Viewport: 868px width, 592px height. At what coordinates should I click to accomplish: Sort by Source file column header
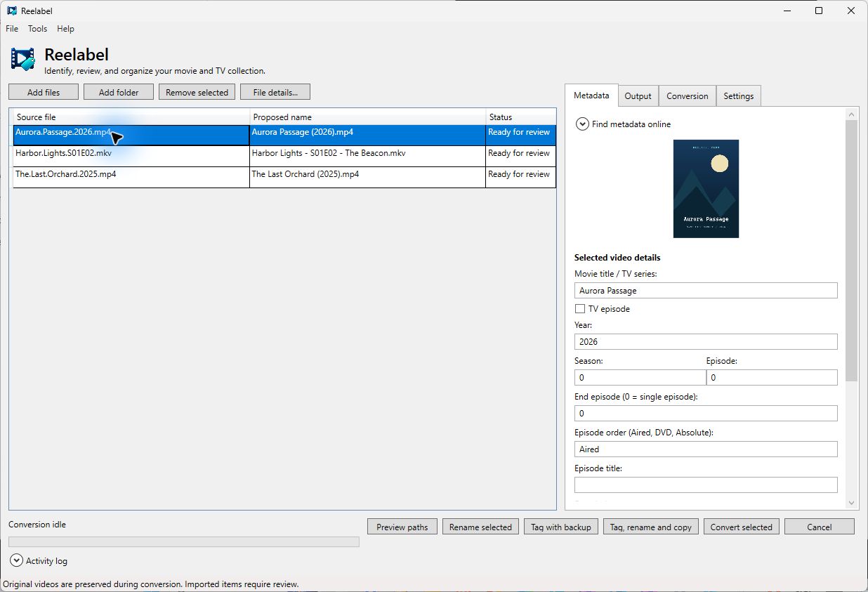[132, 117]
